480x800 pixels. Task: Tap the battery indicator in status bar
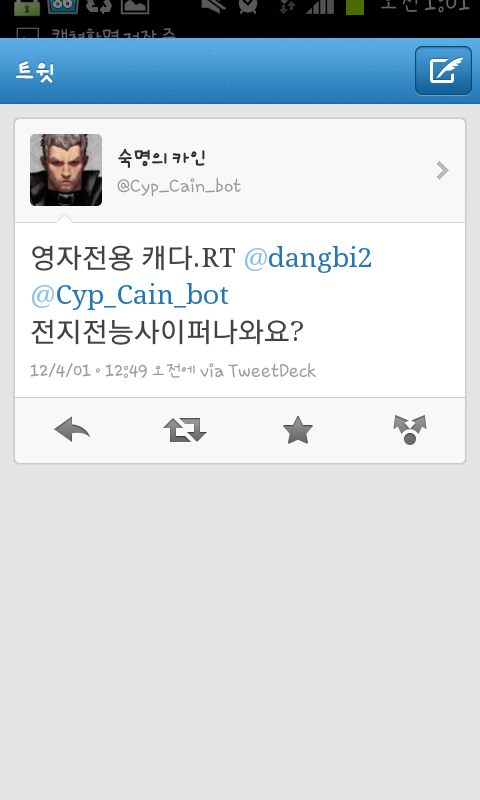pyautogui.click(x=355, y=6)
